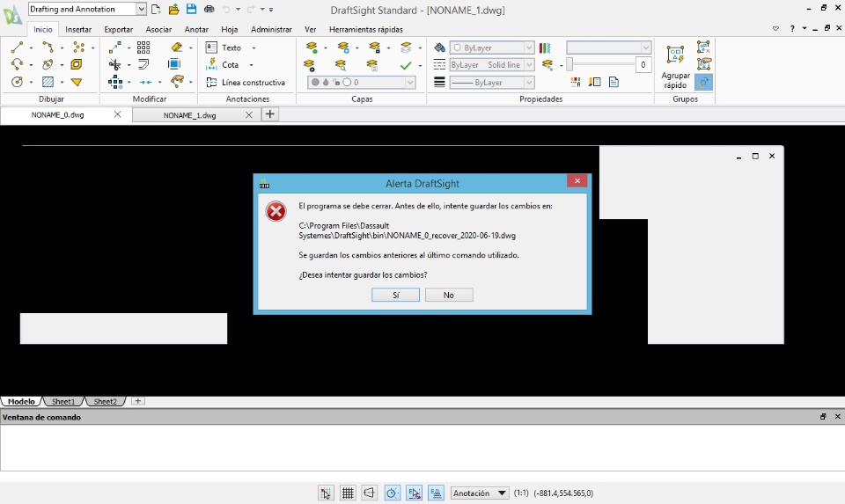The image size is (845, 504).
Task: Click the lock layer icon
Action: pos(374,47)
